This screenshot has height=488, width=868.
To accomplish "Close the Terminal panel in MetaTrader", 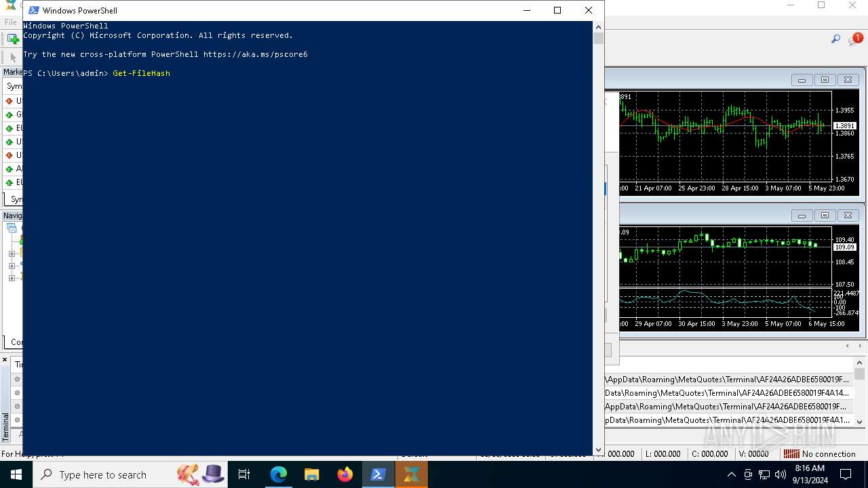I will tap(5, 360).
